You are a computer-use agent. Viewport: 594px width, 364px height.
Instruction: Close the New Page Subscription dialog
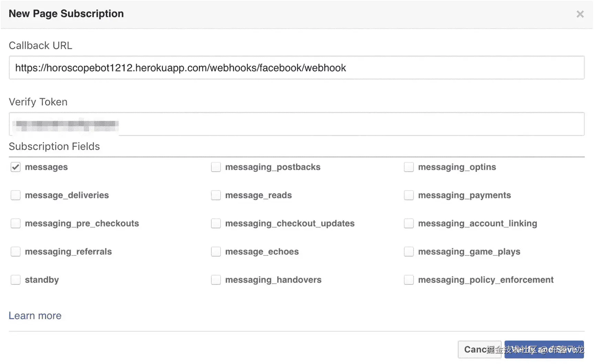[580, 14]
